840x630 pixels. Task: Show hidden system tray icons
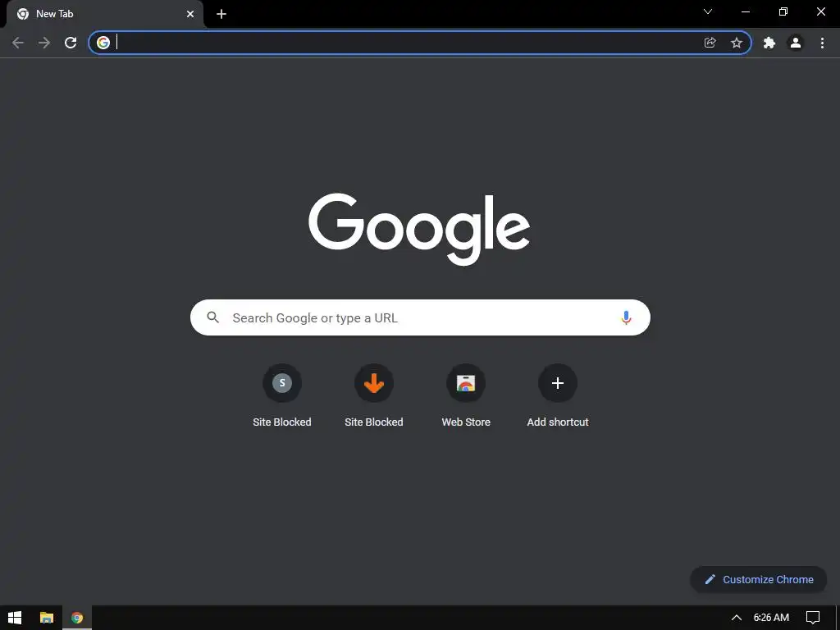[x=737, y=618]
